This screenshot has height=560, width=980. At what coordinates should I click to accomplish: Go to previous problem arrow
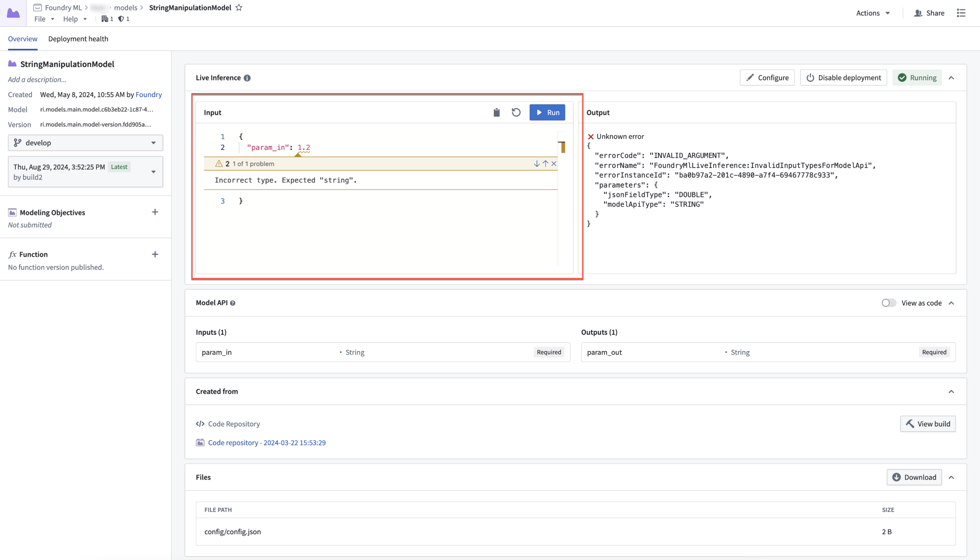point(545,164)
